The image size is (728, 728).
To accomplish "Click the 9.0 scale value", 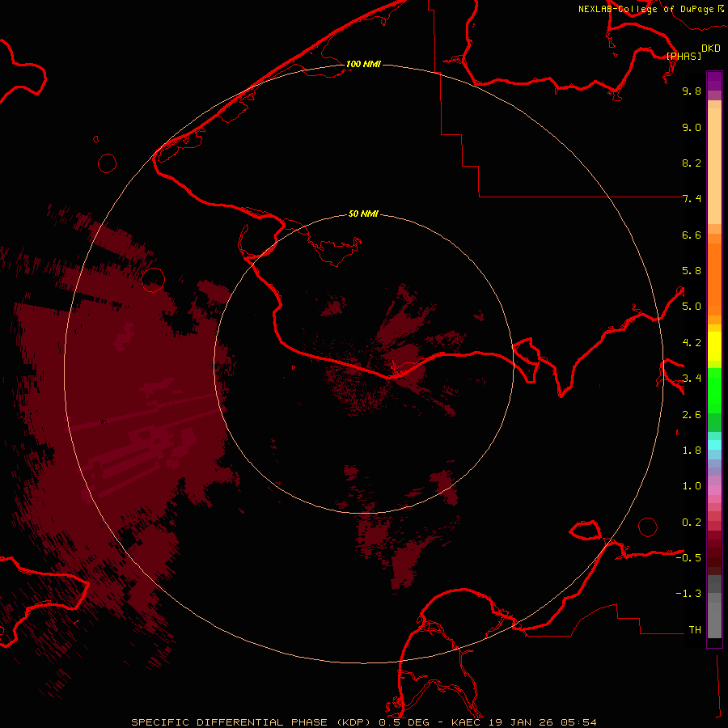I will point(692,127).
